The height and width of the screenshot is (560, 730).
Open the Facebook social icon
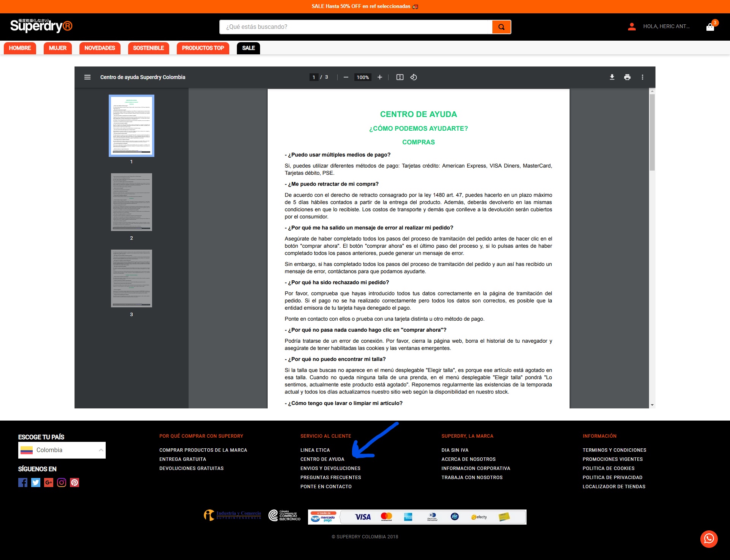click(x=23, y=482)
